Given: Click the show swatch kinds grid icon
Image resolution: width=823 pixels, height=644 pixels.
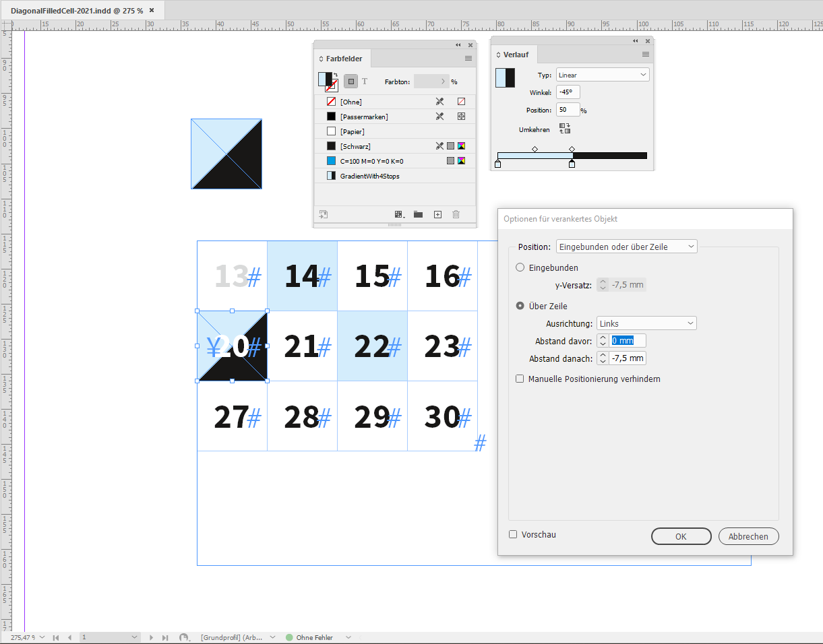Looking at the screenshot, I should 398,214.
